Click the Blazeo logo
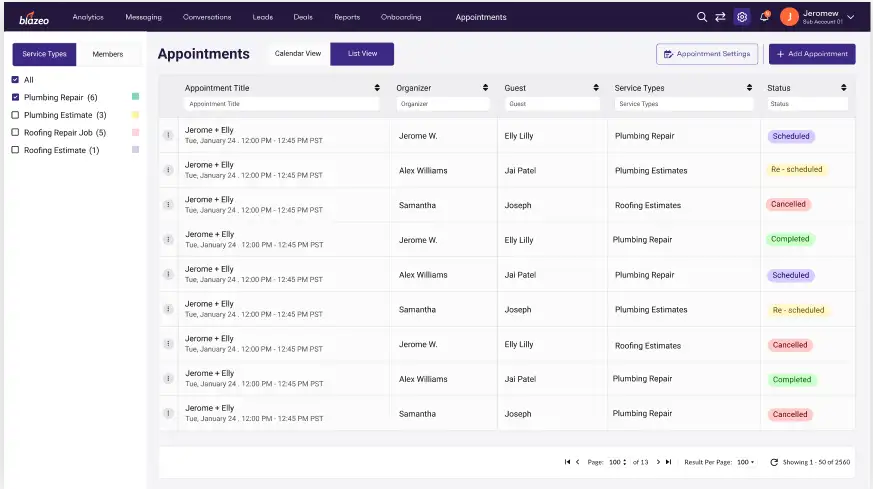Image resolution: width=873 pixels, height=489 pixels. point(34,18)
